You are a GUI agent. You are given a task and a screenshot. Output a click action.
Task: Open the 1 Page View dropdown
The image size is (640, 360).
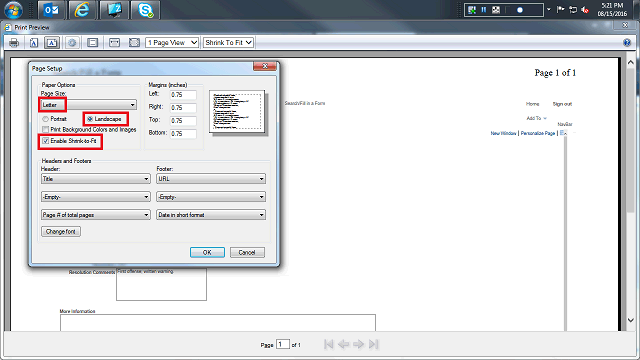tap(172, 42)
